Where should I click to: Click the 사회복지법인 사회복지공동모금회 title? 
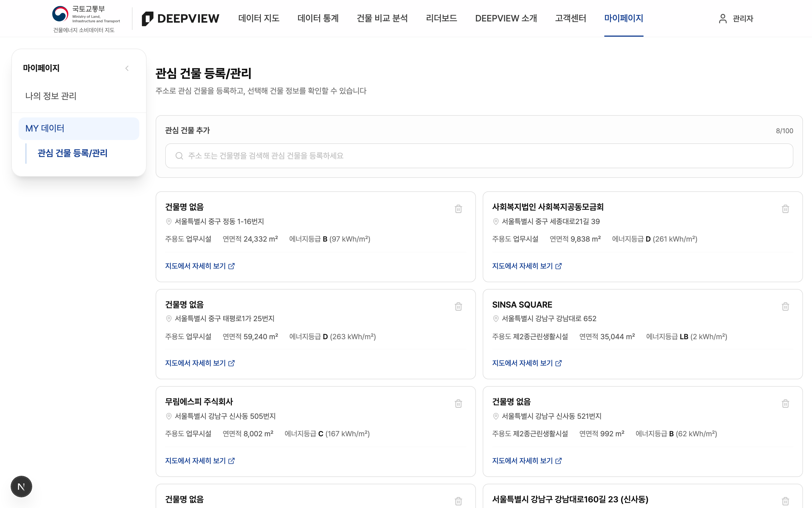click(x=548, y=207)
